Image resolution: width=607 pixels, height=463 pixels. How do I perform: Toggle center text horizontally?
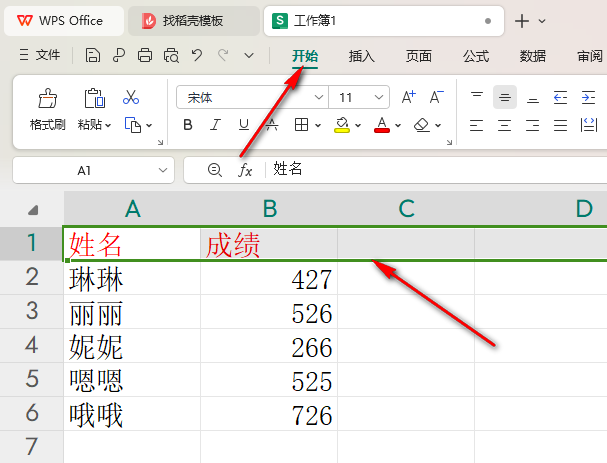click(504, 125)
